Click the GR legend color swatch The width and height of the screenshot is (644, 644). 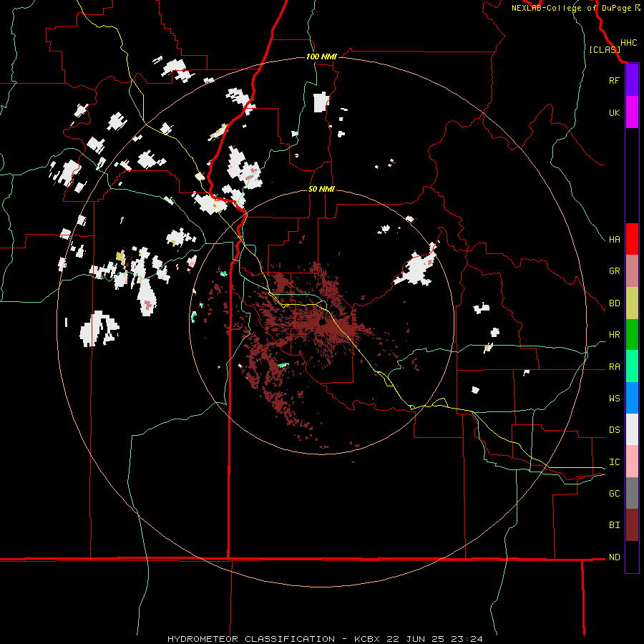click(632, 271)
